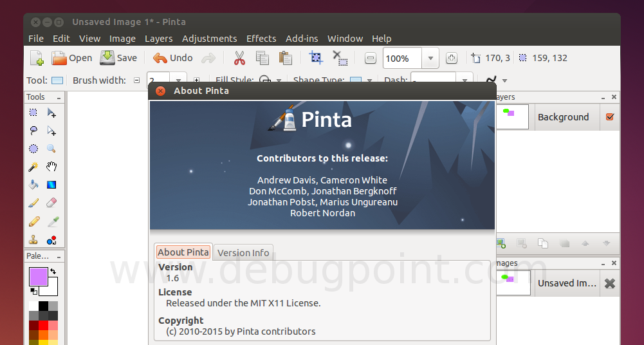Click the Save button
Image resolution: width=644 pixels, height=345 pixels.
[x=118, y=58]
